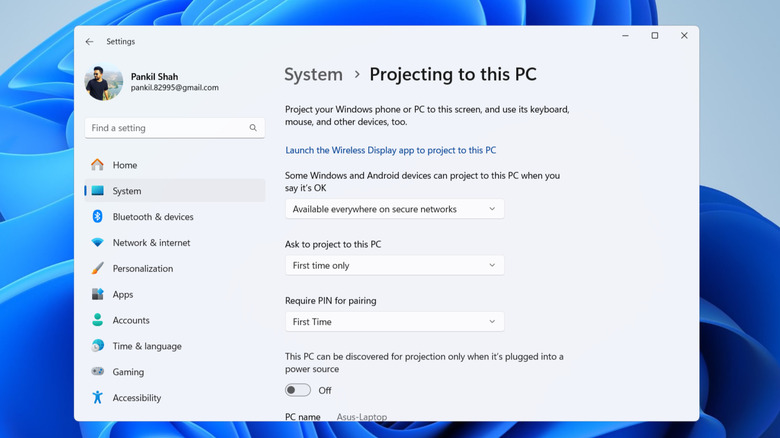
Task: Launch the Wireless Display app link
Action: point(390,150)
